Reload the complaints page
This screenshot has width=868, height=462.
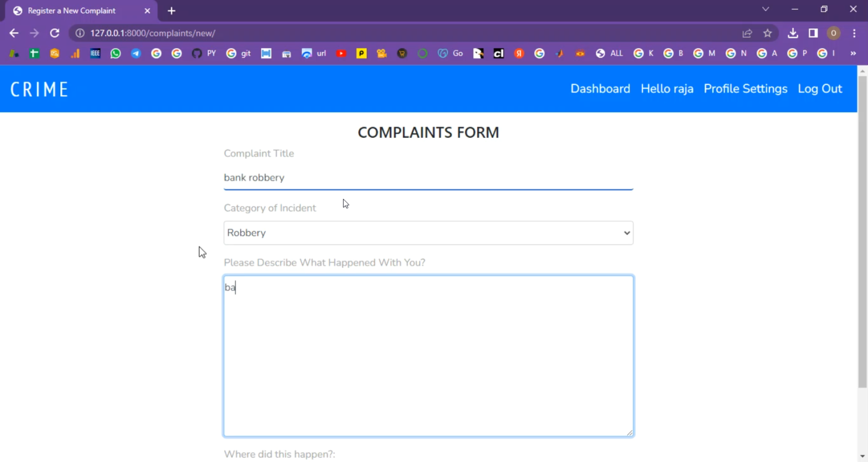coord(54,33)
